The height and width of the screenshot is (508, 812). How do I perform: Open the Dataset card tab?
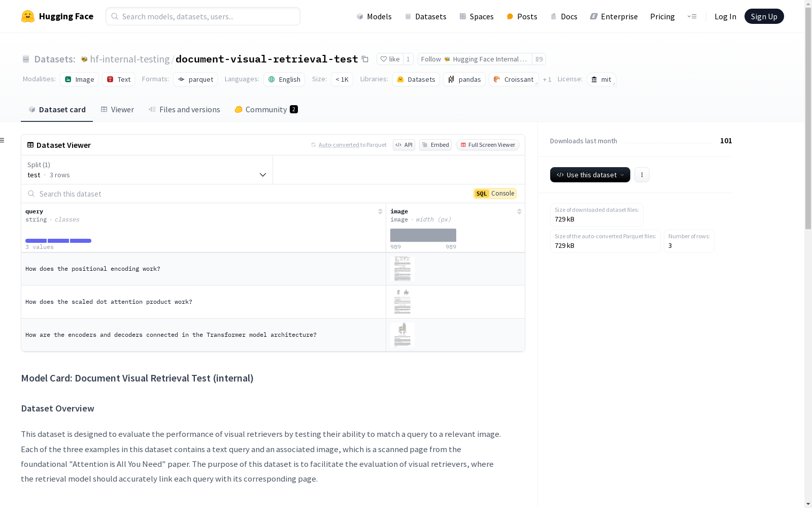tap(57, 110)
